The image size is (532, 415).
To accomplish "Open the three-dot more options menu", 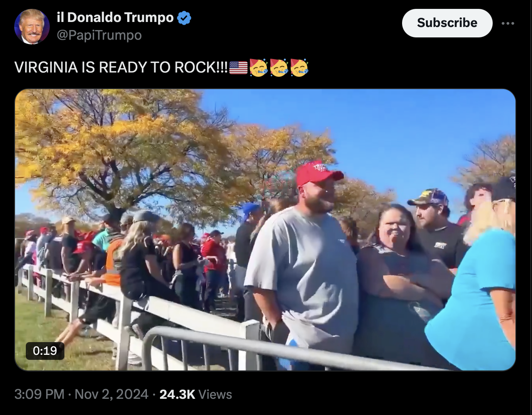I will (508, 24).
